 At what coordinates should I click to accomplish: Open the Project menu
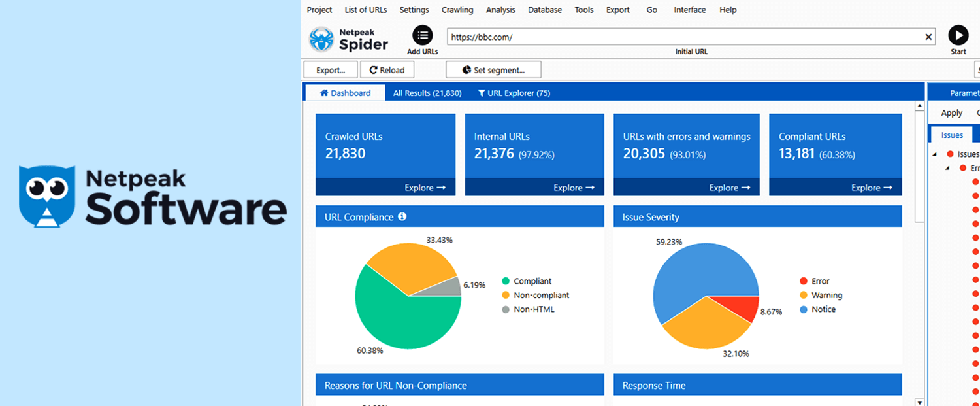[319, 10]
